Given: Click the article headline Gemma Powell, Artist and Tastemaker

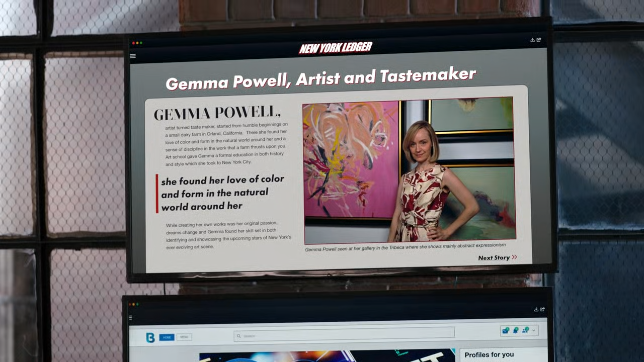Looking at the screenshot, I should 320,79.
